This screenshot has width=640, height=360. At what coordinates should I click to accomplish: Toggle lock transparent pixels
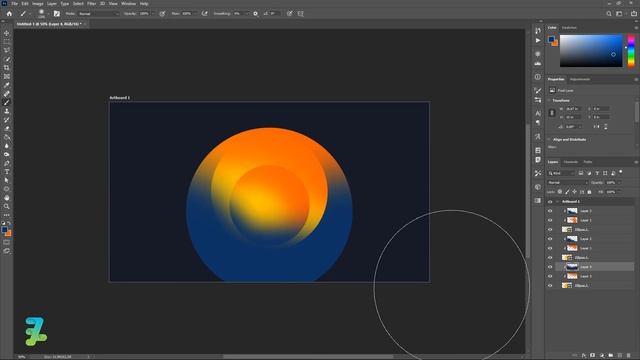(560, 192)
